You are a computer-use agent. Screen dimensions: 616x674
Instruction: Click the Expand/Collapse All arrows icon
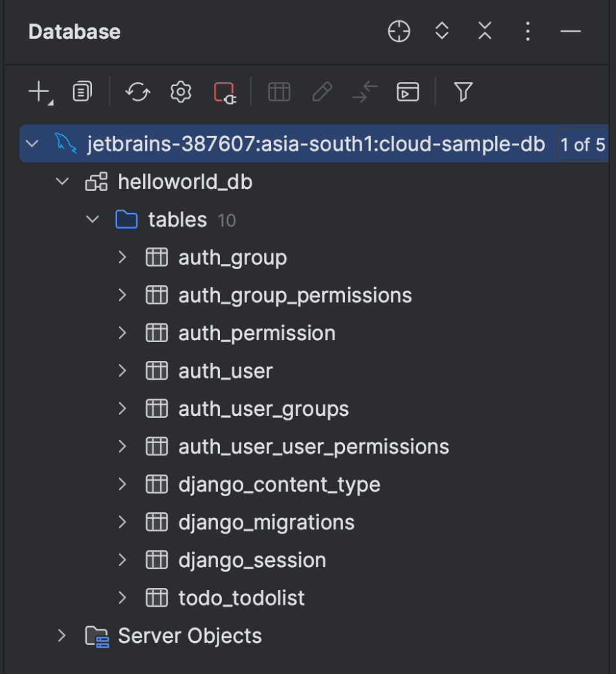442,31
